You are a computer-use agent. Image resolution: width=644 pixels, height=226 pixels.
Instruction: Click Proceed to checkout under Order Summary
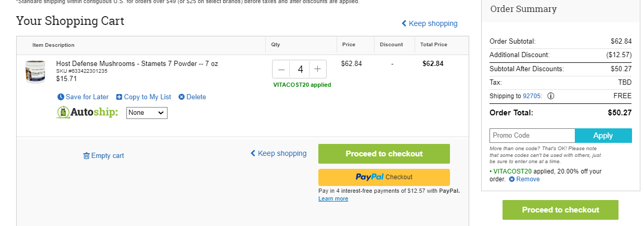coord(560,210)
